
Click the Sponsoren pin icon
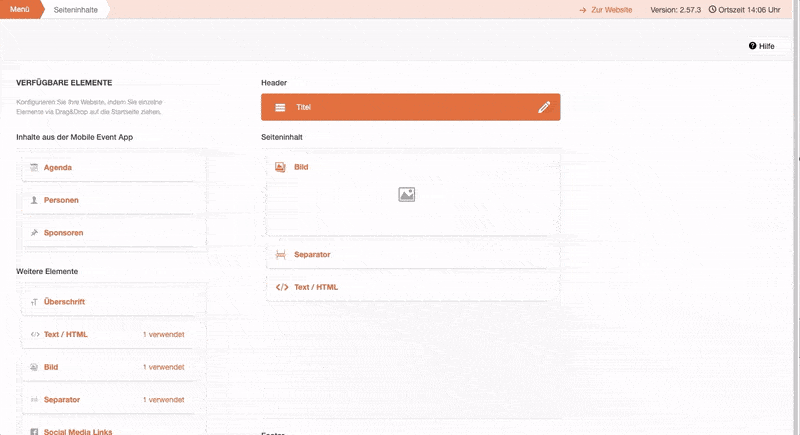pos(34,233)
